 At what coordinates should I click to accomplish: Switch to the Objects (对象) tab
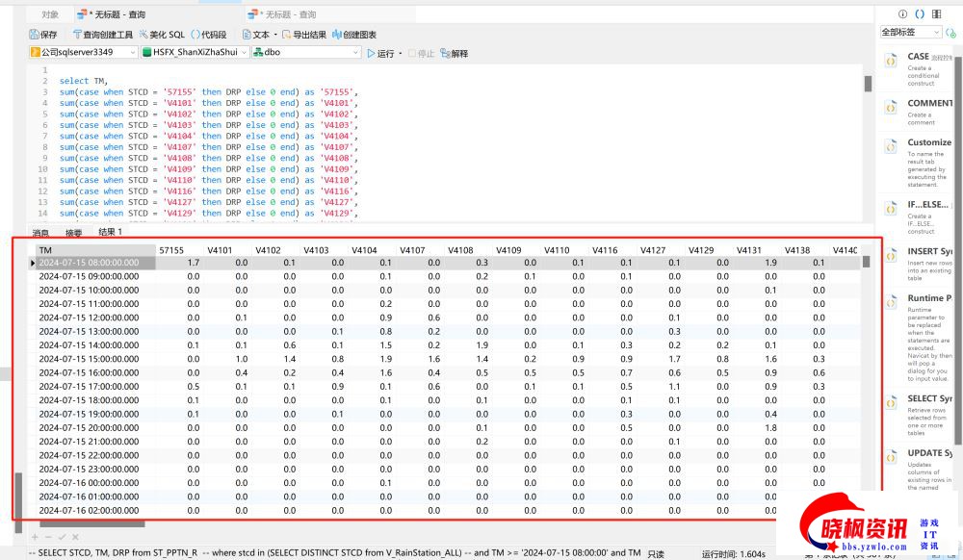tap(50, 14)
